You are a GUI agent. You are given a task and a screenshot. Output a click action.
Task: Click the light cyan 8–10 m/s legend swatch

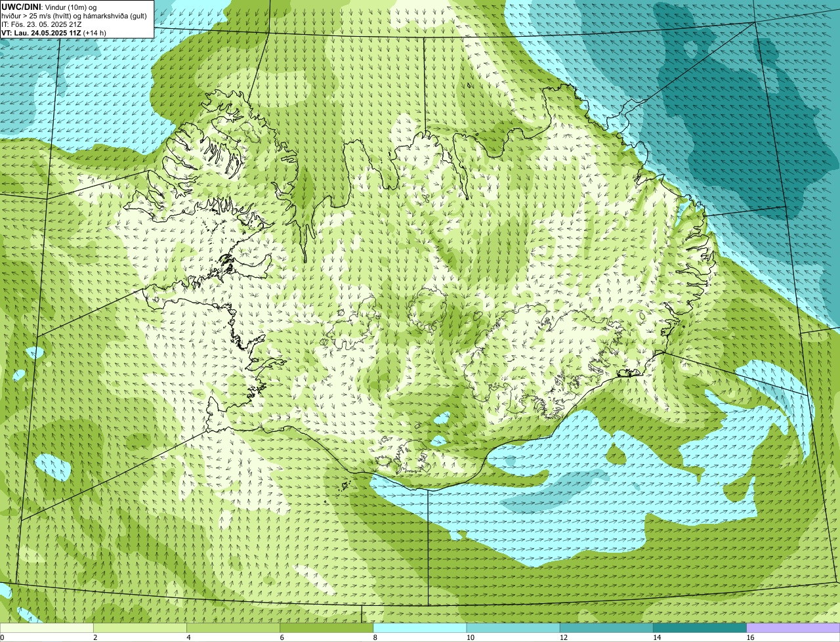tap(420, 628)
